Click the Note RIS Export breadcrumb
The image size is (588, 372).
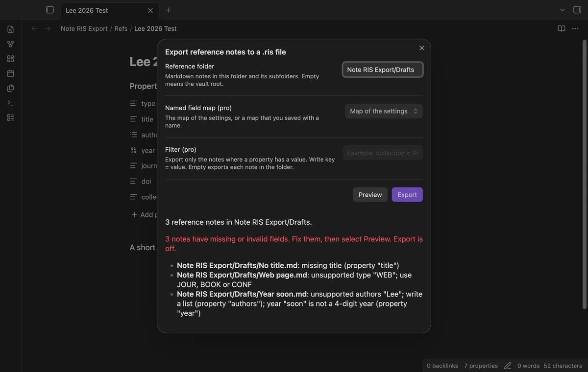pyautogui.click(x=84, y=28)
